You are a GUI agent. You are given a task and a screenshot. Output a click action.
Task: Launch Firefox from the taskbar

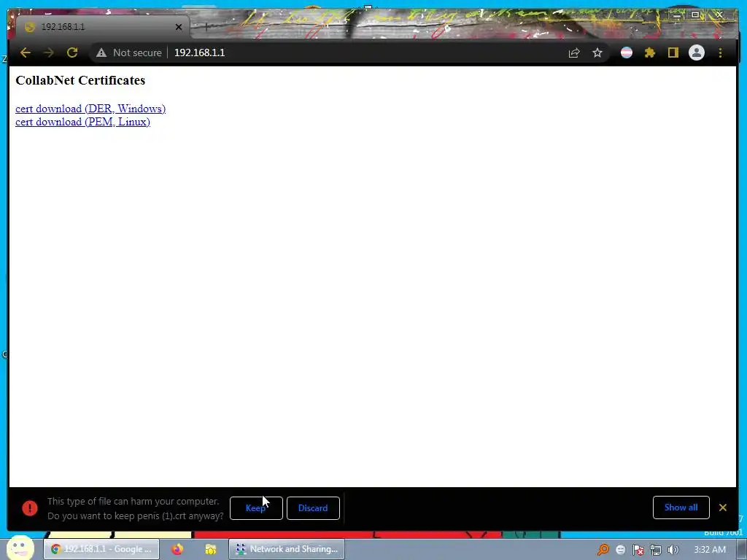177,549
